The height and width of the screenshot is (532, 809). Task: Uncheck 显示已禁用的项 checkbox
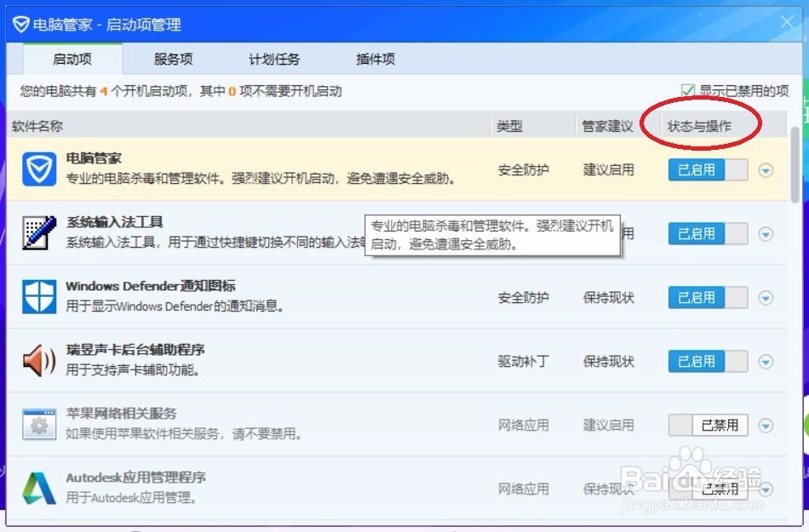pos(688,91)
